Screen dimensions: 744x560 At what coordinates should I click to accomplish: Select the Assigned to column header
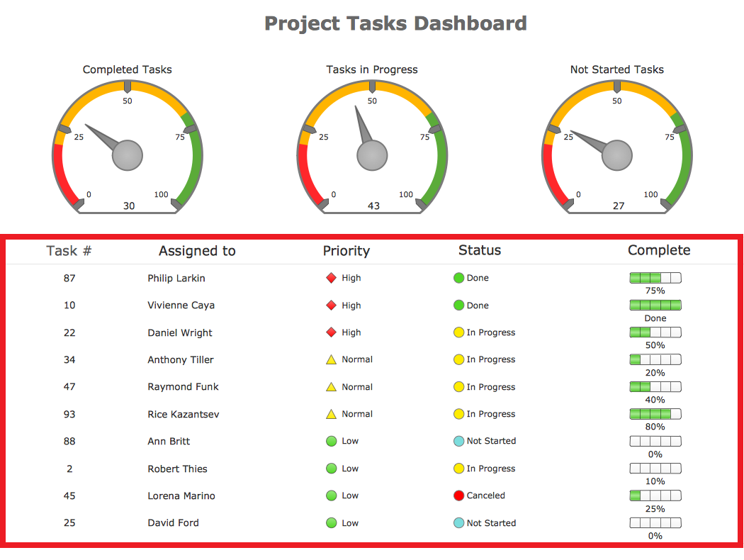pos(197,250)
